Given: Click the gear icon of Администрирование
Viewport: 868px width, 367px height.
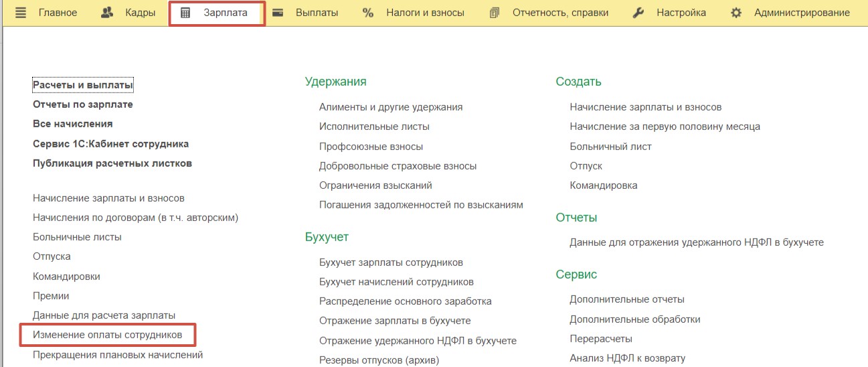Looking at the screenshot, I should (736, 13).
